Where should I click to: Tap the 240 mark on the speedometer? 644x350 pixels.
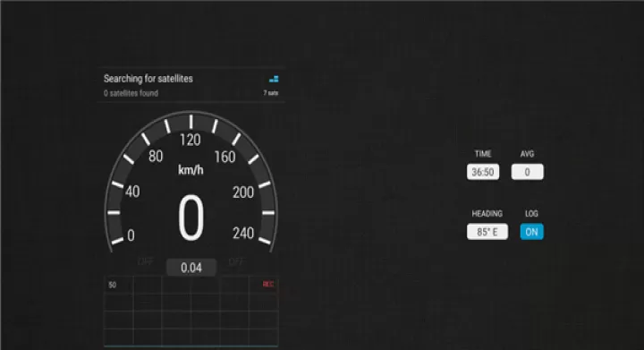point(243,234)
